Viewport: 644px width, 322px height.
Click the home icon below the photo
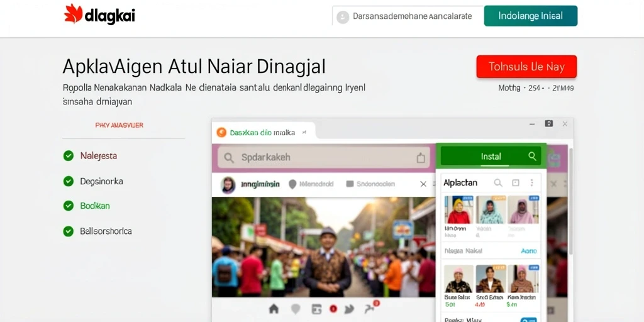coord(274,309)
